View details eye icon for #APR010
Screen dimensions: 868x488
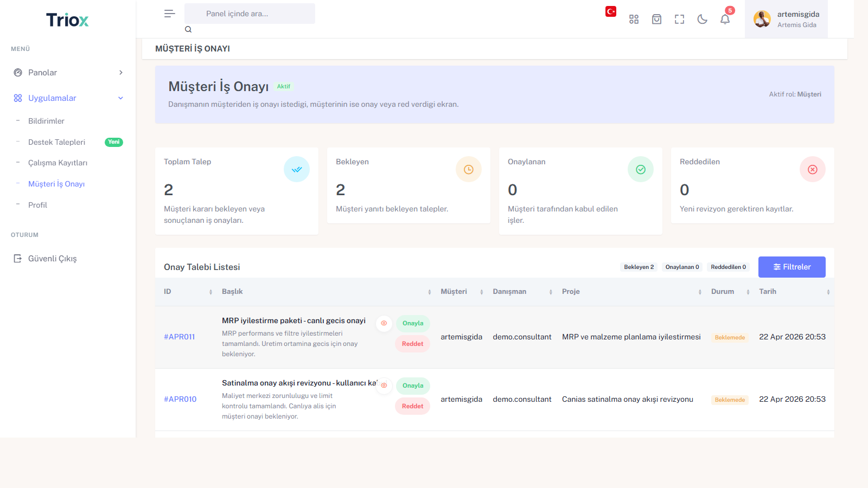tap(384, 386)
